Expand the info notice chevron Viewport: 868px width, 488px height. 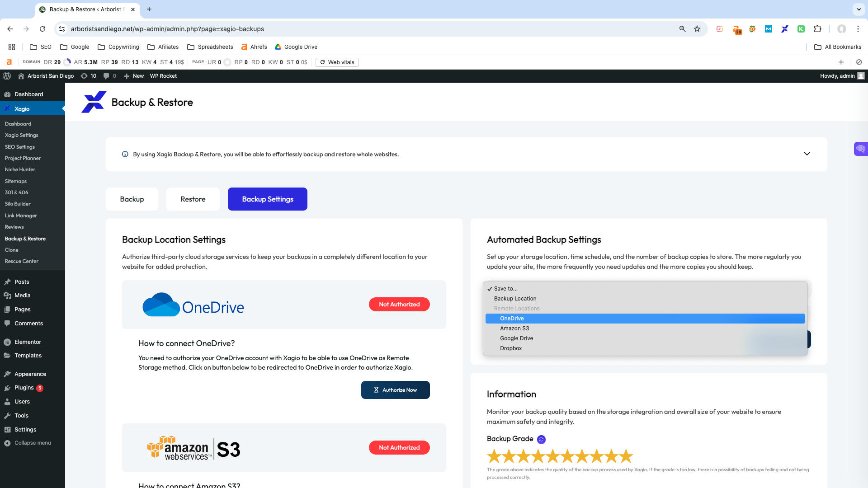pos(807,154)
